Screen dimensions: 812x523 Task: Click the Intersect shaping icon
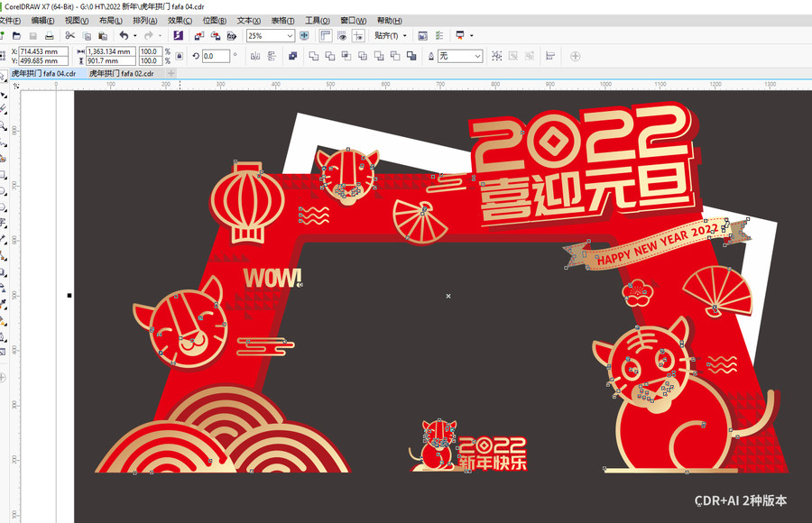click(346, 56)
